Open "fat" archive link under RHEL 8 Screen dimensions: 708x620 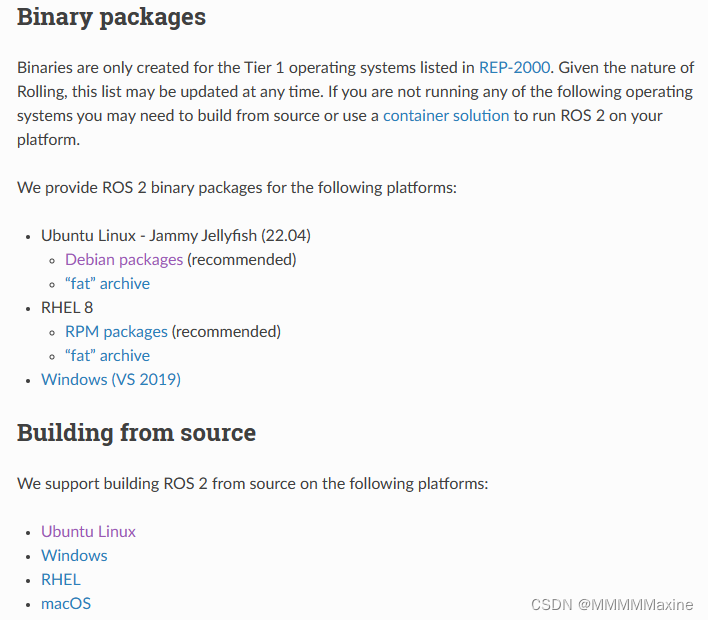click(107, 355)
